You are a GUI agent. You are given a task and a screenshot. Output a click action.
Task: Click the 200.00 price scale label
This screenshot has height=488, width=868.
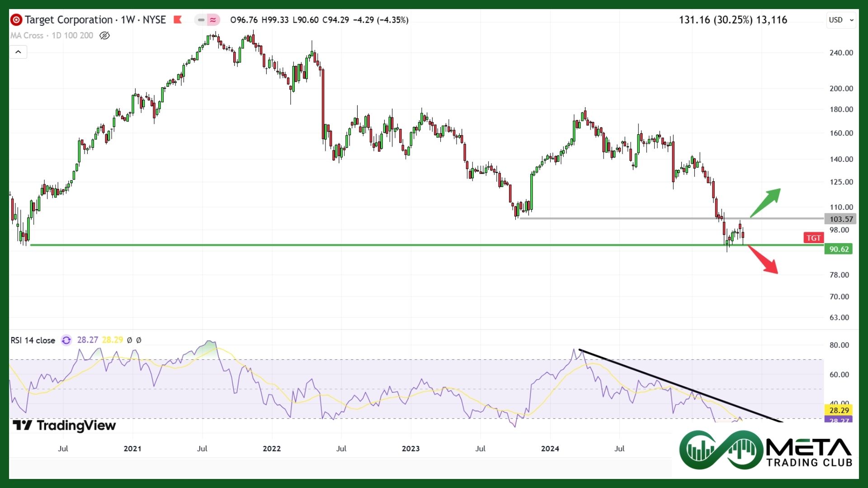coord(841,89)
